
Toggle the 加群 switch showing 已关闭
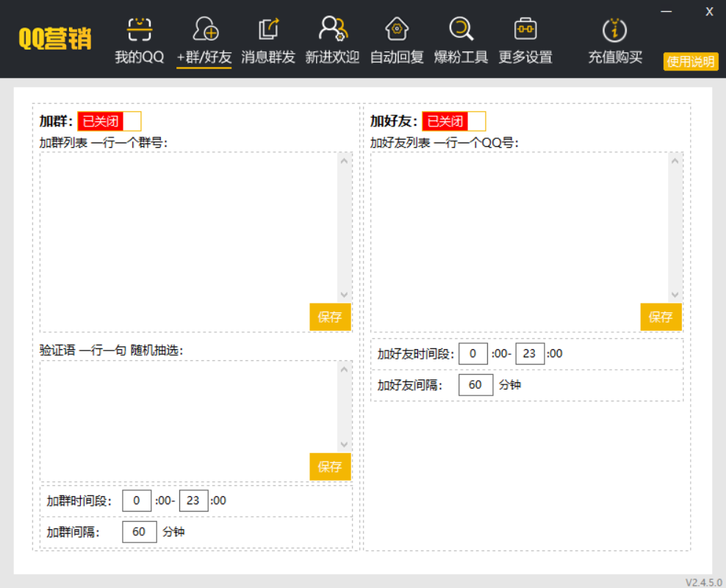109,121
